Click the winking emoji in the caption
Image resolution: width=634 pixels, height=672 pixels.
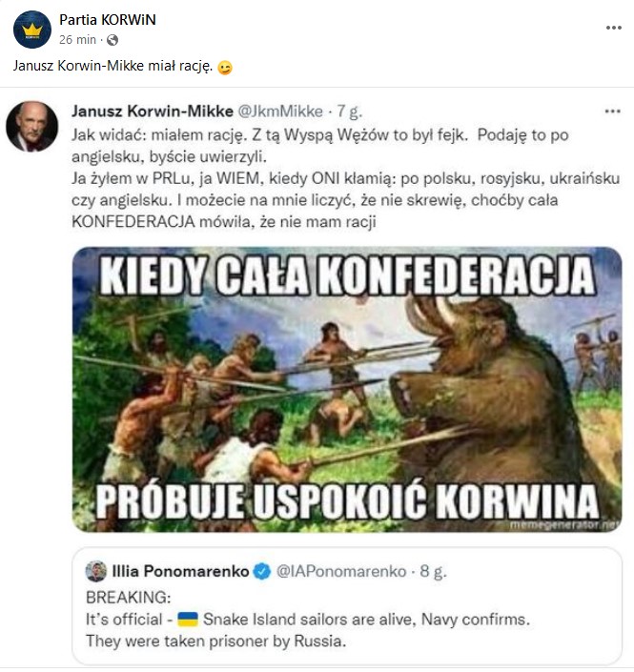coord(225,68)
